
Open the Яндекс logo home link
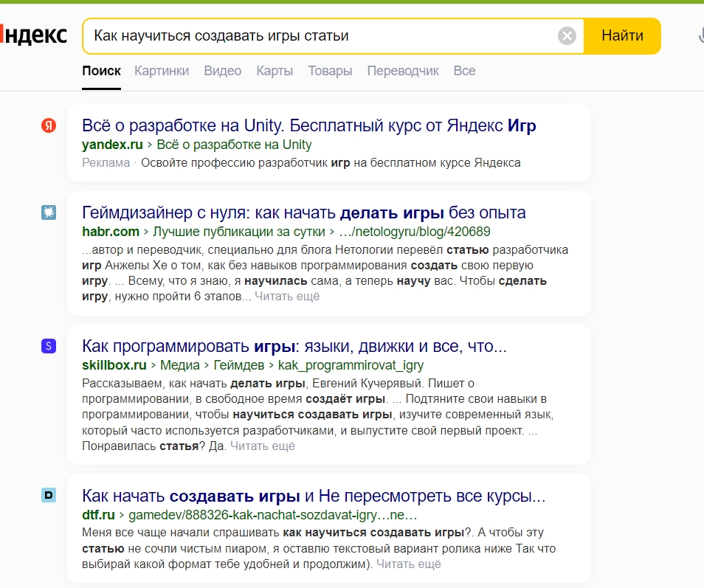pos(34,35)
